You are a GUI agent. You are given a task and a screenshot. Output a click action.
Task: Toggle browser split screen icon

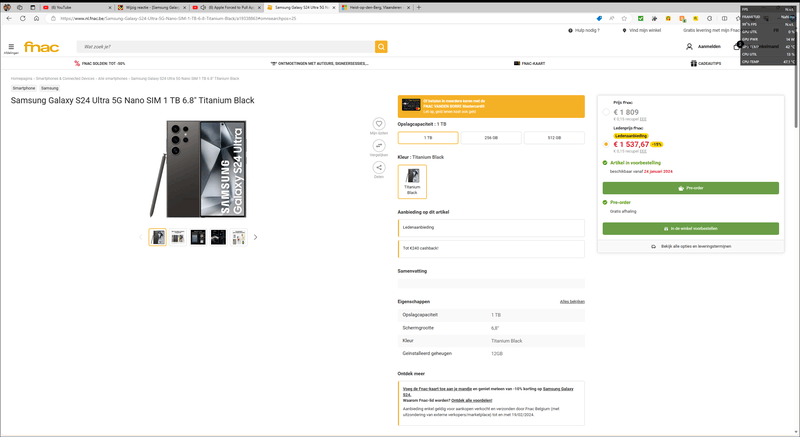click(724, 18)
